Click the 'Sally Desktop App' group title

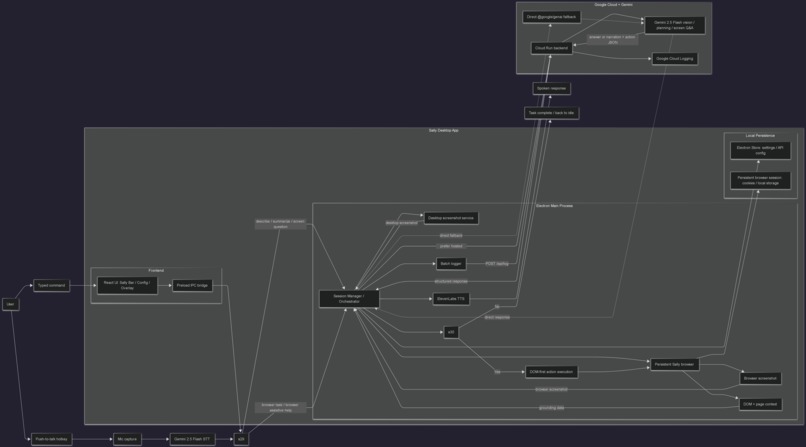tap(444, 131)
